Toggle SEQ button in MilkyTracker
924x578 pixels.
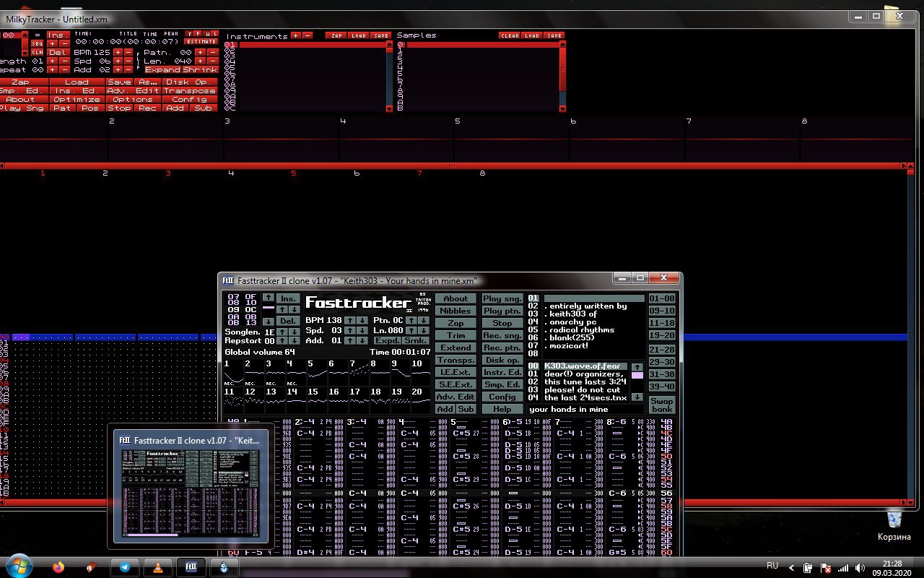[38, 43]
